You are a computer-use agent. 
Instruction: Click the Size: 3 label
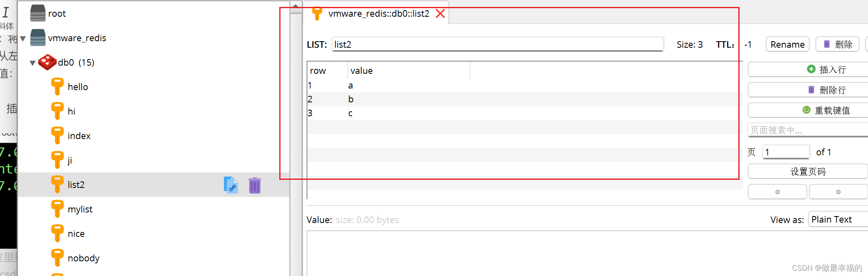click(689, 44)
